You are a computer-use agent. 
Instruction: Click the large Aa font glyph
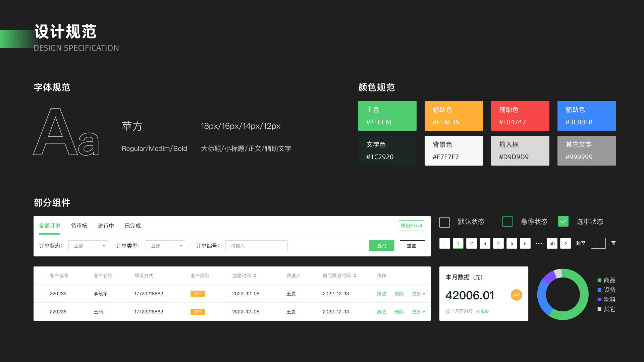pyautogui.click(x=66, y=132)
